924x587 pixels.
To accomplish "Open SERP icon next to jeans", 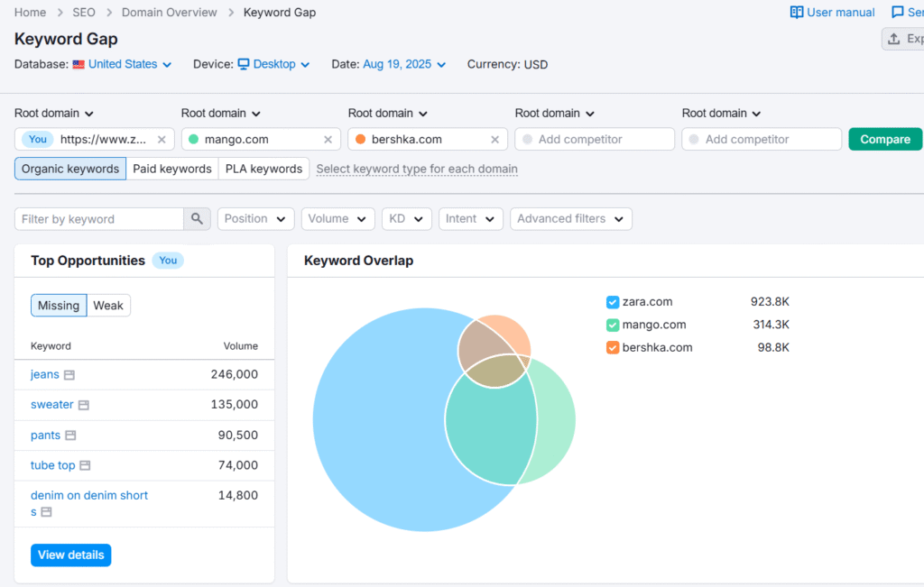I will point(69,375).
